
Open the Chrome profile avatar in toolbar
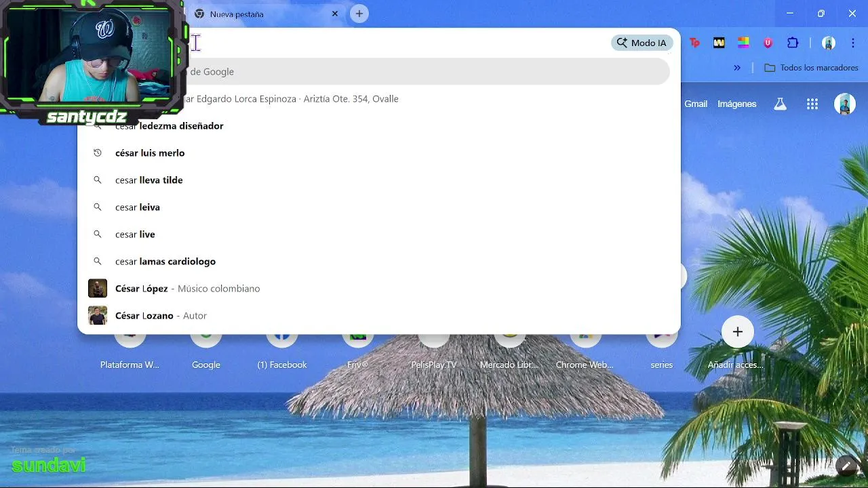[828, 43]
